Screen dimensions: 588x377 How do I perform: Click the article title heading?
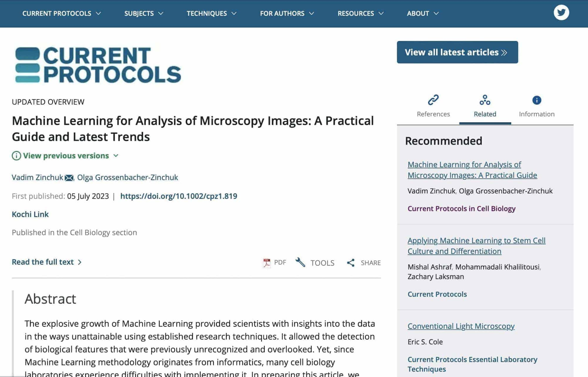pyautogui.click(x=193, y=129)
